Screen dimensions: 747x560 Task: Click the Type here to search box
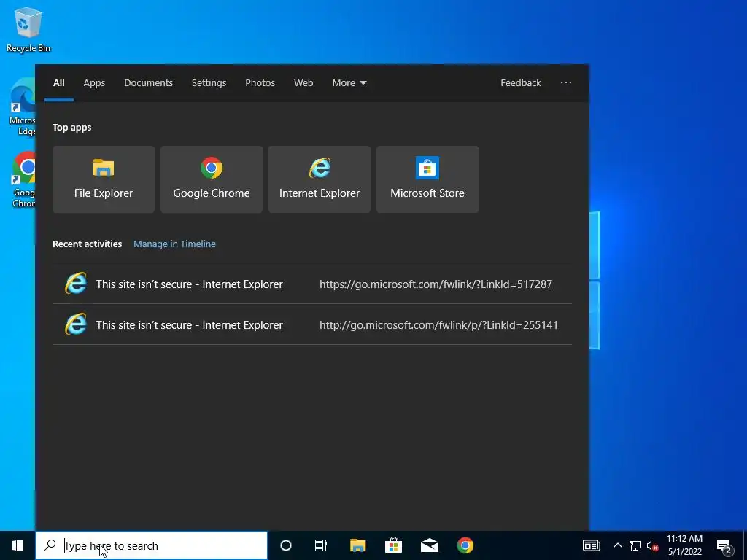(x=152, y=545)
